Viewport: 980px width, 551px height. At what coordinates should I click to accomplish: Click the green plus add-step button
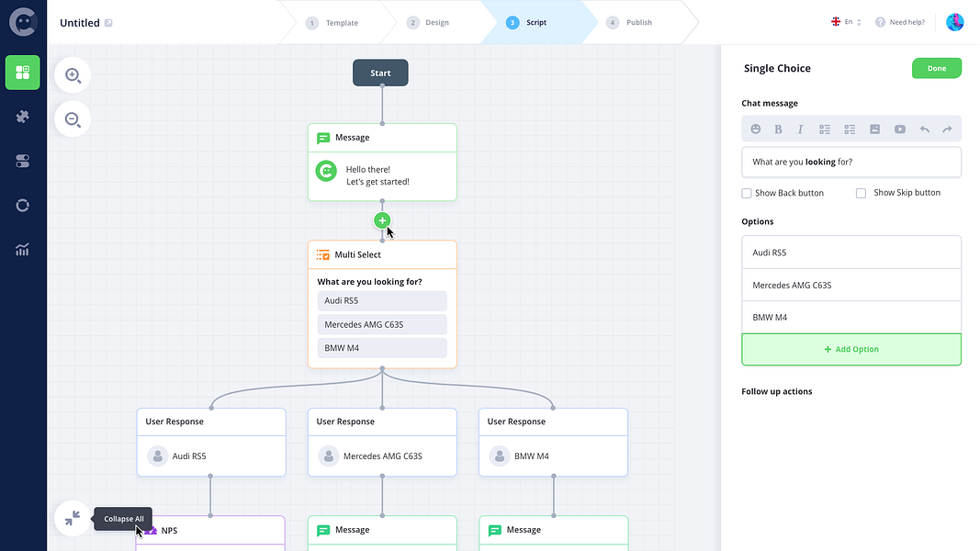[x=382, y=220]
